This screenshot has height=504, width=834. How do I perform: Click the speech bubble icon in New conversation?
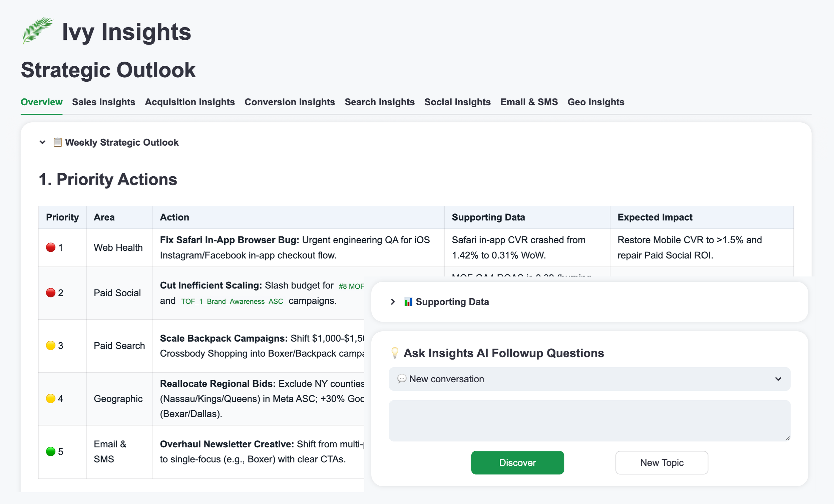point(402,379)
